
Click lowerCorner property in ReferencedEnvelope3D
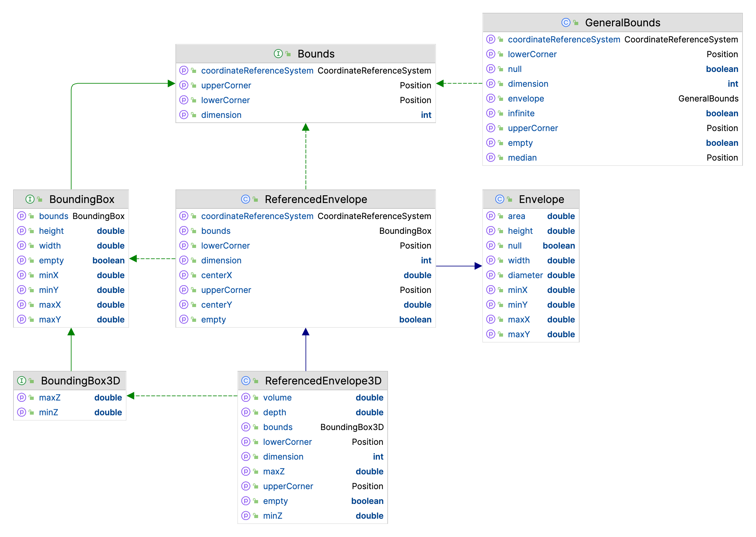click(287, 442)
